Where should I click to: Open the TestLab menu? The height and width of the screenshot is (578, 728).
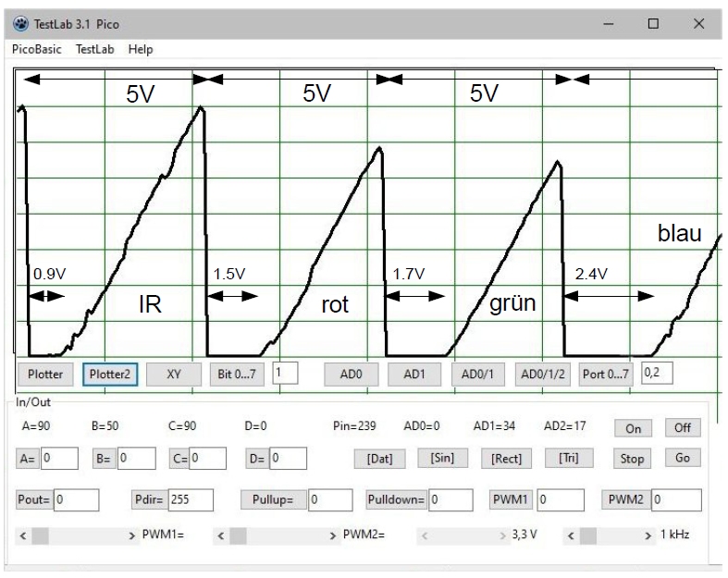95,49
